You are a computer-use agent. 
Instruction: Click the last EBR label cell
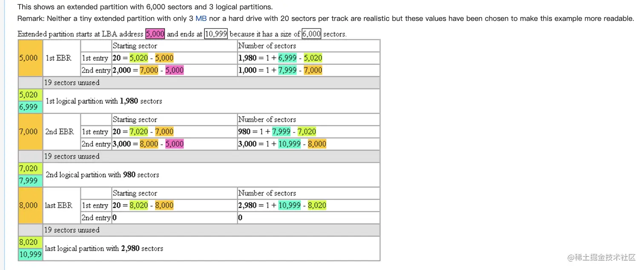pos(61,205)
